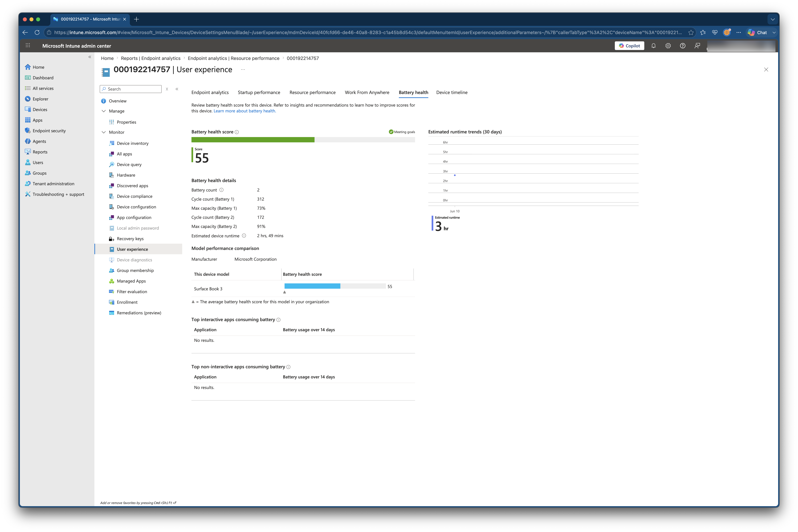
Task: Click Home in the breadcrumb
Action: tap(107, 58)
